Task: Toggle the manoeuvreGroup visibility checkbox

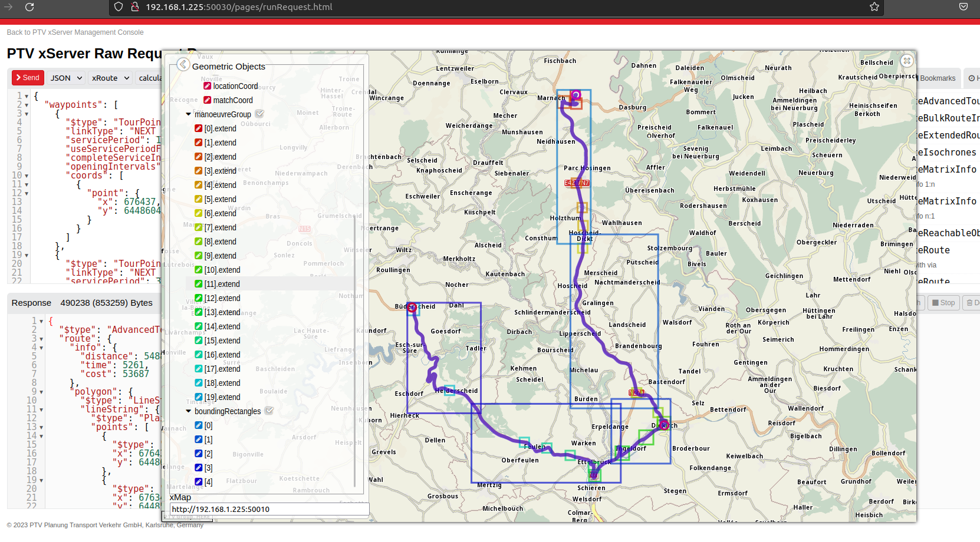Action: pyautogui.click(x=259, y=114)
